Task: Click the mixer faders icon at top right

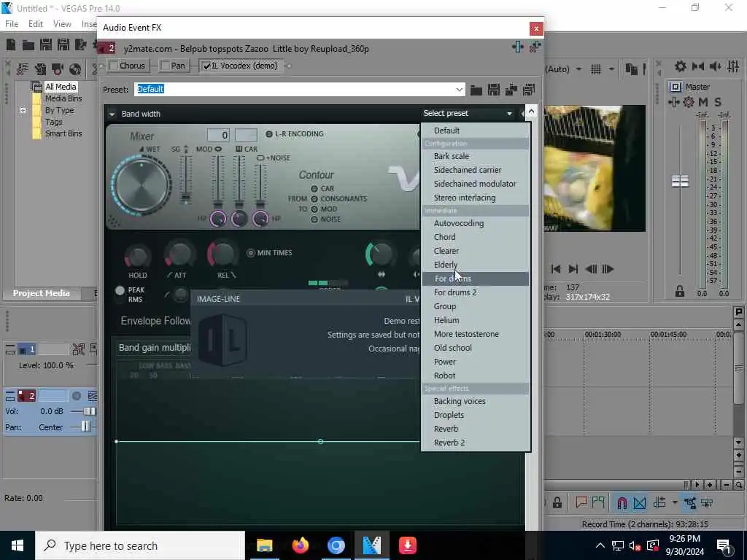Action: click(x=733, y=66)
